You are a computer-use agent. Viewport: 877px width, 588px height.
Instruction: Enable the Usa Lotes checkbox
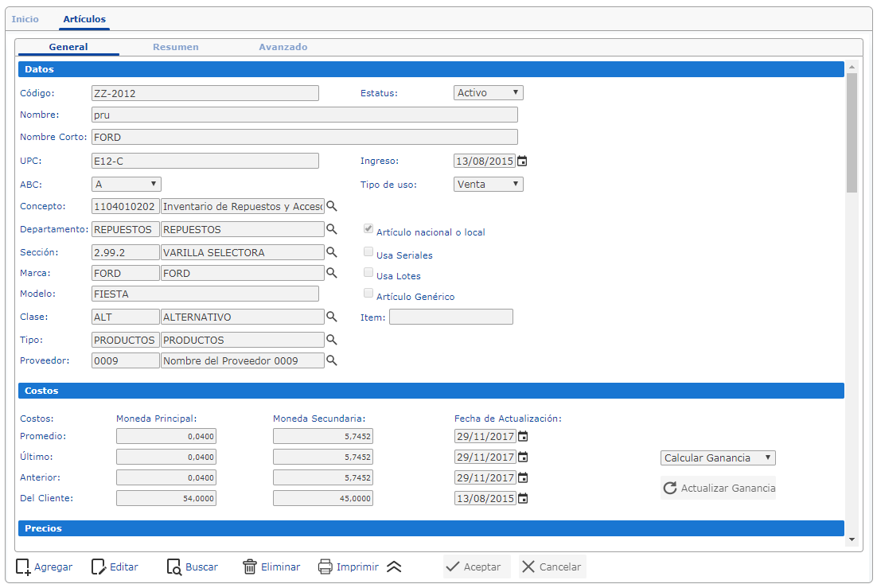pos(368,273)
